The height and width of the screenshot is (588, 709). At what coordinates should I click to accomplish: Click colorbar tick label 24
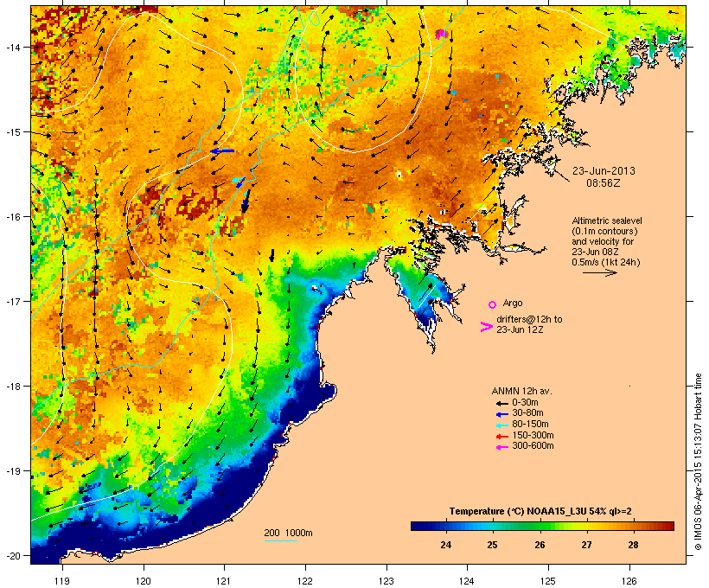click(x=445, y=545)
